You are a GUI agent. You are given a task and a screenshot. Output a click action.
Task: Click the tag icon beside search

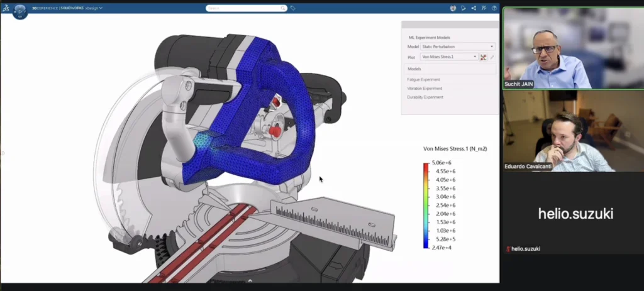click(x=293, y=8)
